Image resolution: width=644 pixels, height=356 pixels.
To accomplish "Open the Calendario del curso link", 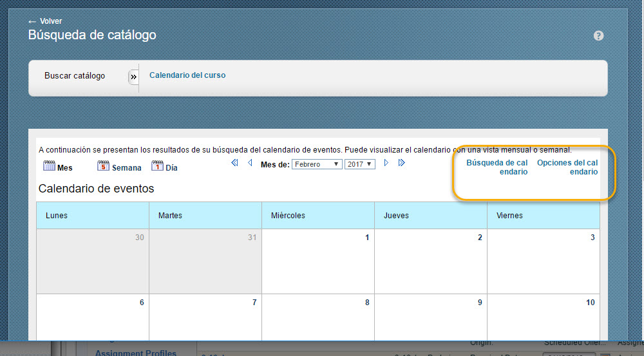I will [187, 75].
